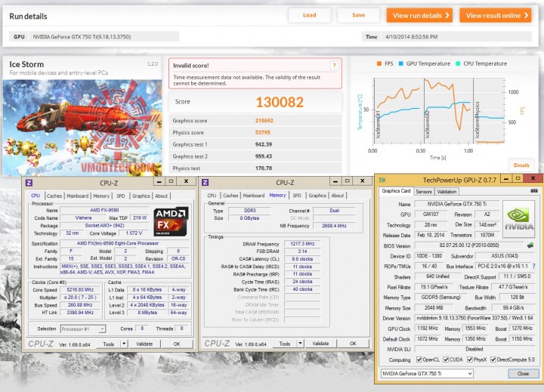Click Tools button in left CPU-Z window
544x392 pixels.
click(108, 344)
